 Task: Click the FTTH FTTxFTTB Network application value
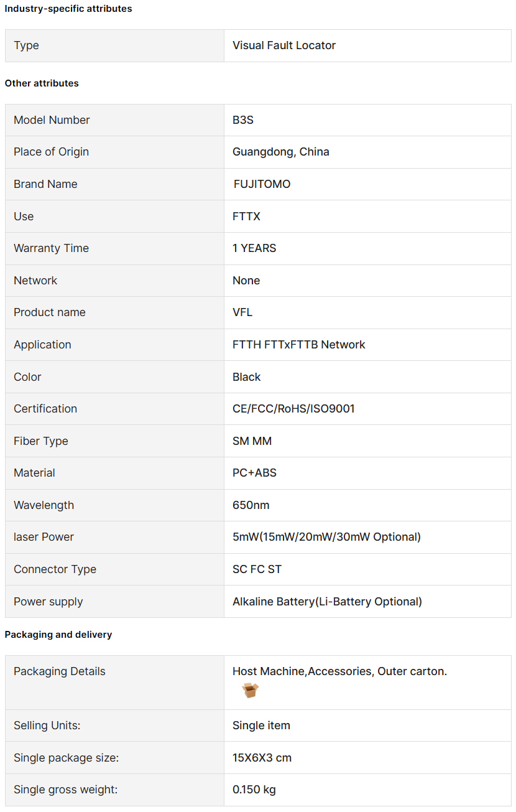click(299, 345)
